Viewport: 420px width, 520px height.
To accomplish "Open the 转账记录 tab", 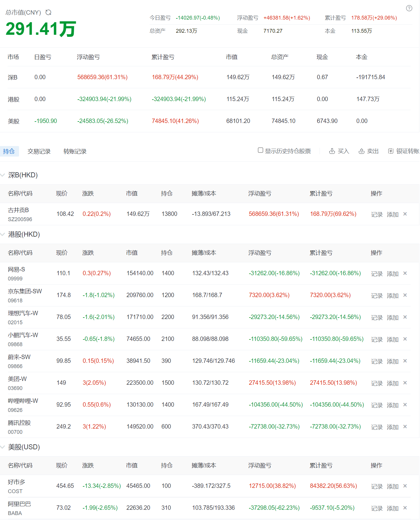I will (x=75, y=151).
